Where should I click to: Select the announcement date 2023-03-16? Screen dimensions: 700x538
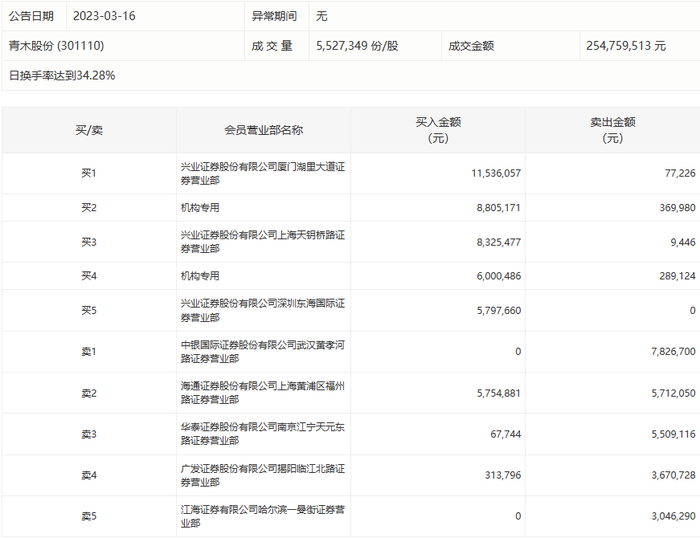coord(104,16)
